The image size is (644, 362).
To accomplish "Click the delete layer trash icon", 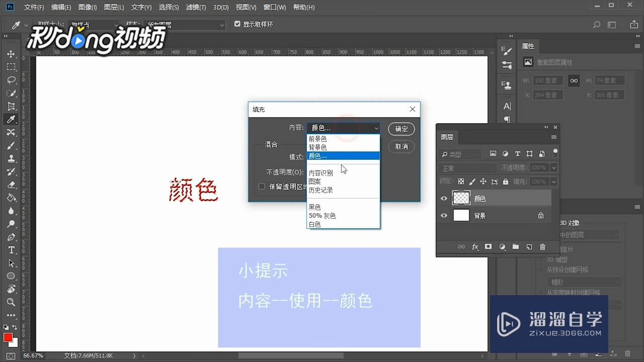I will pos(542,247).
